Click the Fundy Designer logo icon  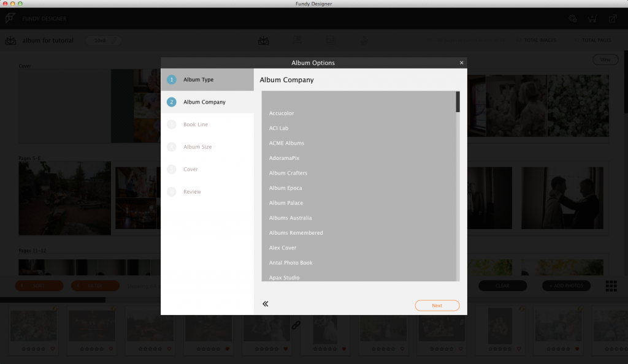point(10,18)
